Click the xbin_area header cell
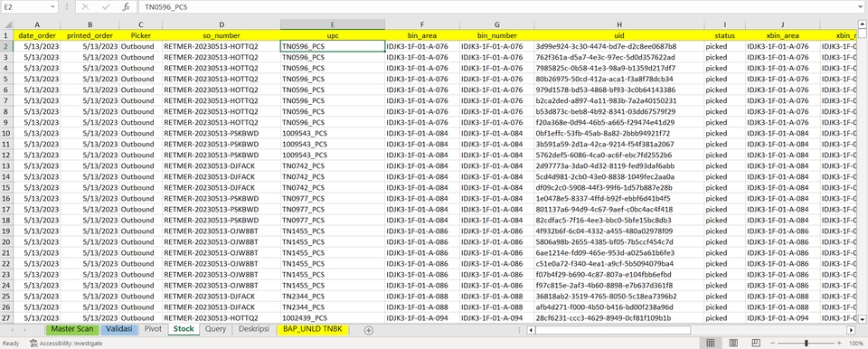868x349 pixels. [783, 35]
